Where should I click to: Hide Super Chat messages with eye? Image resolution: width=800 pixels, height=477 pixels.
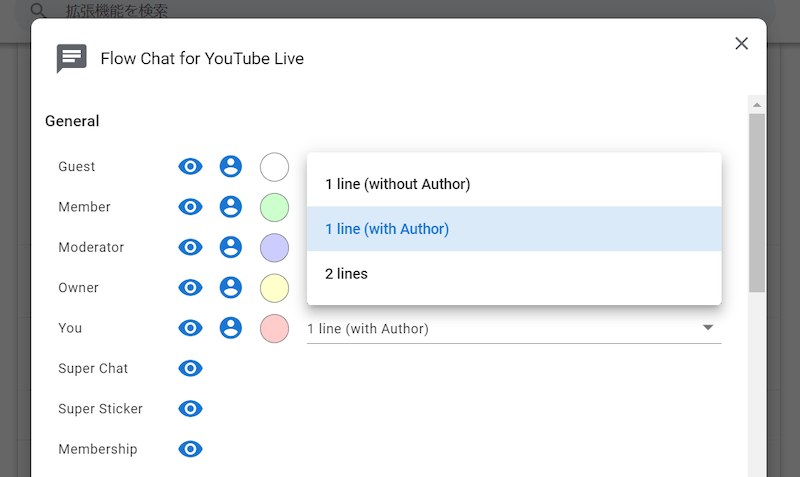point(190,368)
